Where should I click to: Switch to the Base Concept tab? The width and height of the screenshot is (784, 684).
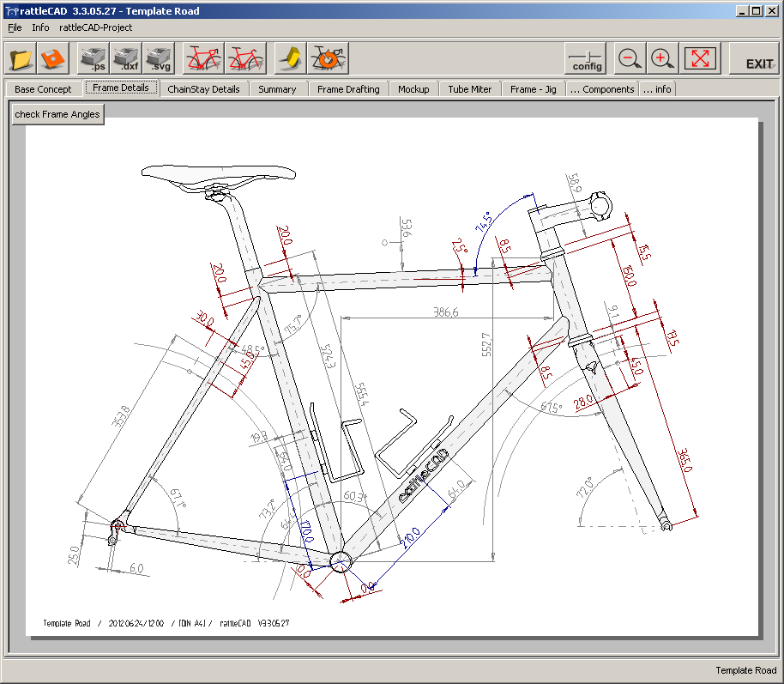43,89
